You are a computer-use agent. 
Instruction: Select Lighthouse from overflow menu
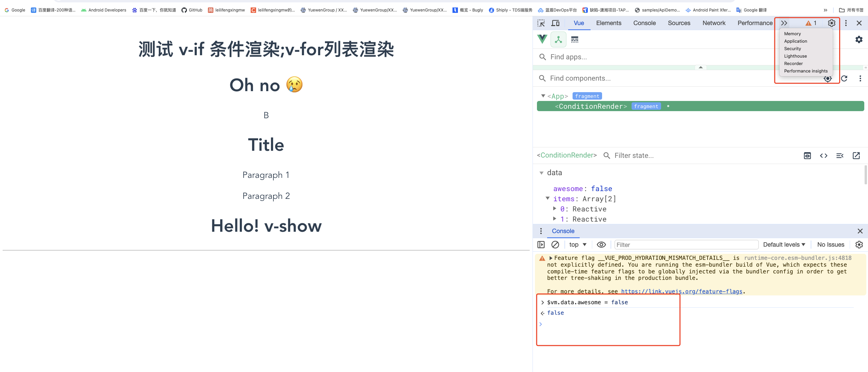795,56
